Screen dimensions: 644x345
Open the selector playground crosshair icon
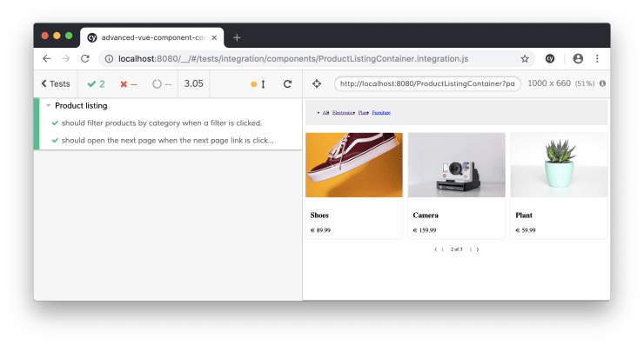(317, 83)
